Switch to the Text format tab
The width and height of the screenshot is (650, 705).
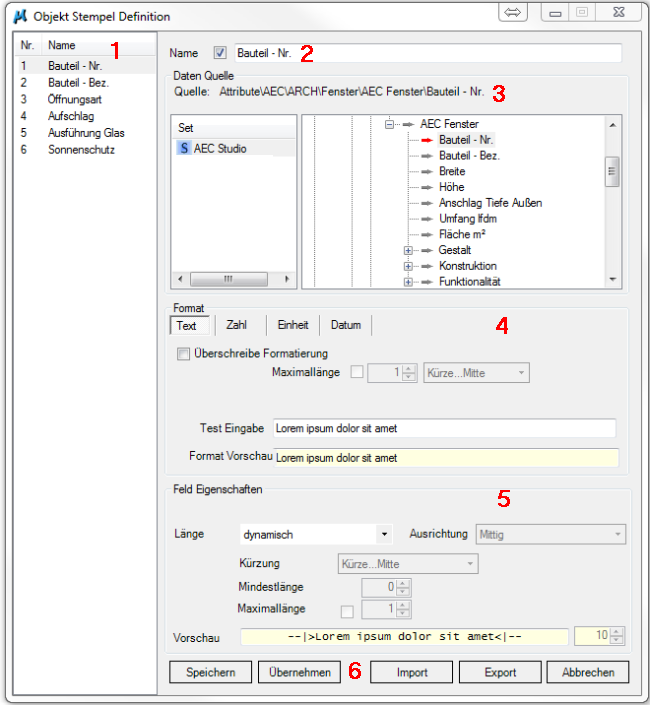pyautogui.click(x=190, y=326)
